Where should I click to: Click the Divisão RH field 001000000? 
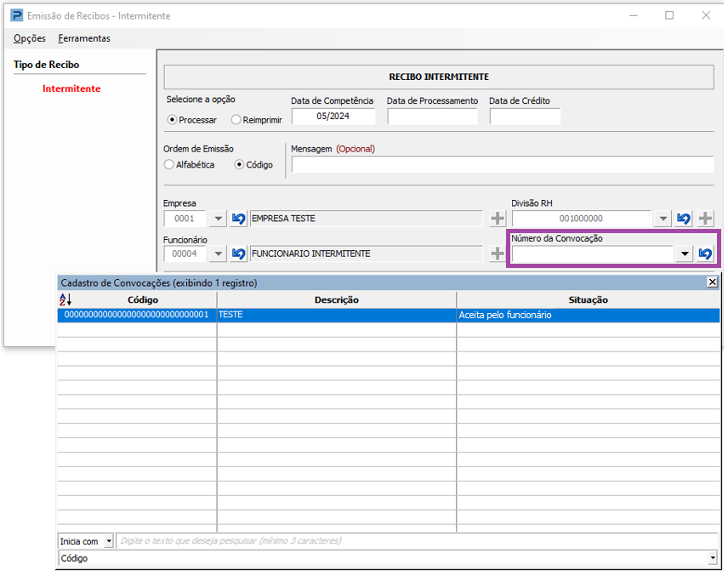point(582,219)
